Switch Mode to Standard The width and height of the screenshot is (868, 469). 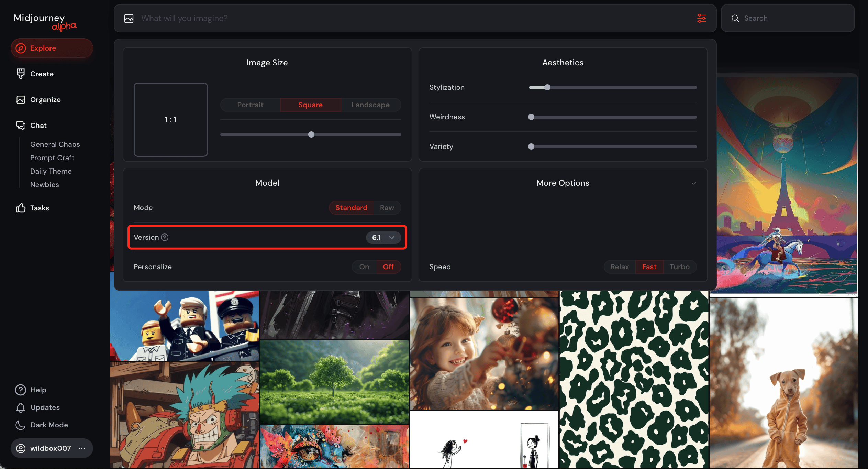351,208
